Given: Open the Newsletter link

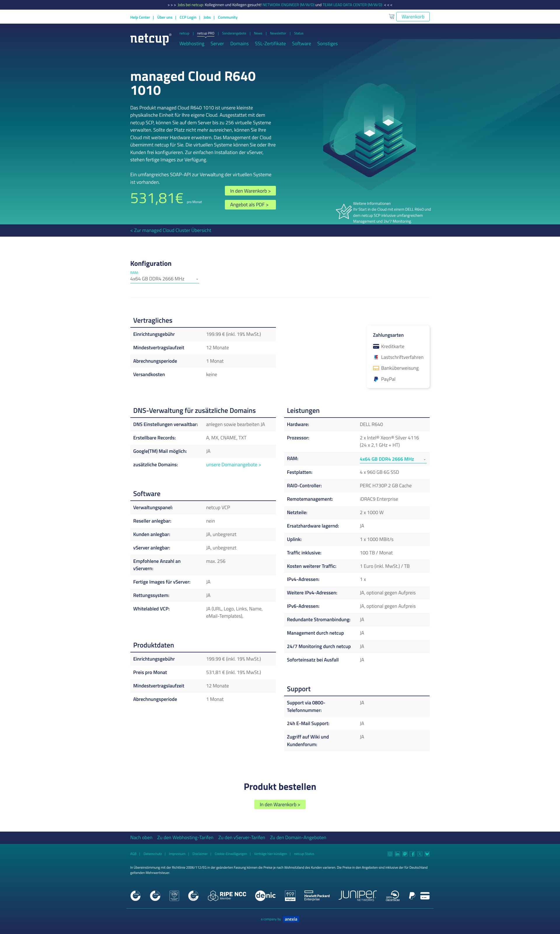Looking at the screenshot, I should click(x=278, y=33).
